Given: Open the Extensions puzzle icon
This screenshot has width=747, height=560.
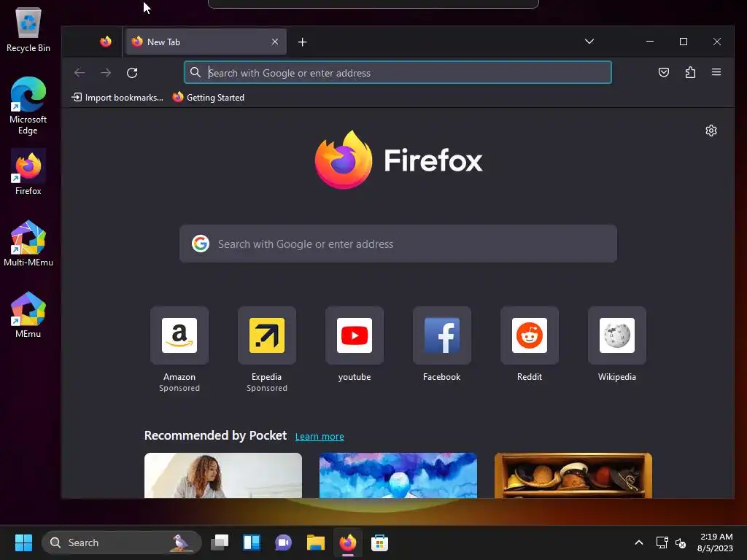Looking at the screenshot, I should coord(690,72).
